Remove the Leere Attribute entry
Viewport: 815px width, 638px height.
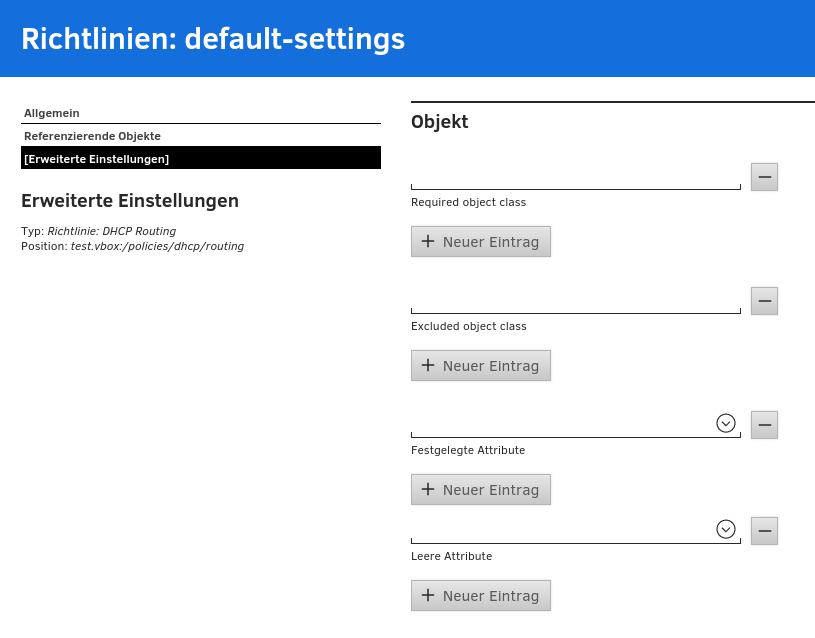764,531
